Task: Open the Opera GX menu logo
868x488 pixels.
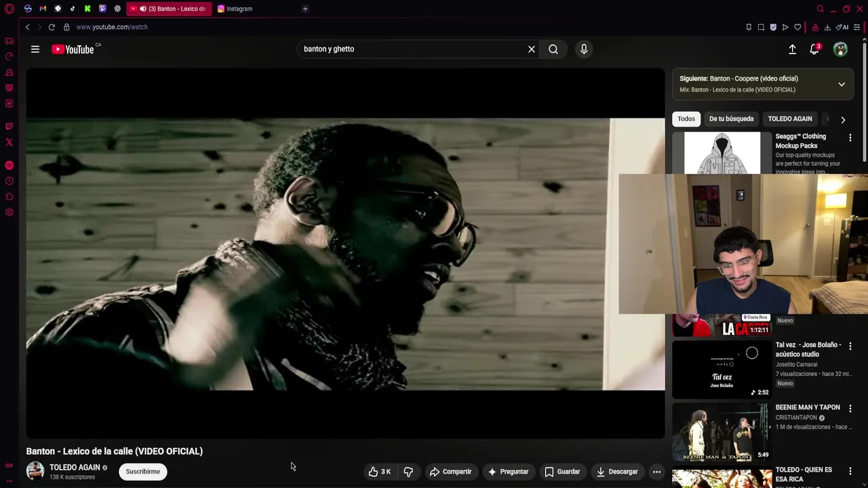Action: coord(9,9)
